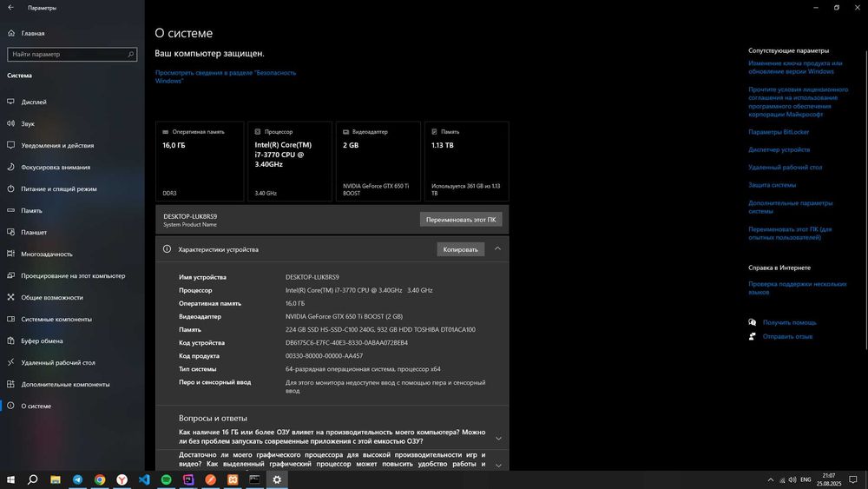
Task: Open Telegram from taskbar
Action: click(x=77, y=479)
